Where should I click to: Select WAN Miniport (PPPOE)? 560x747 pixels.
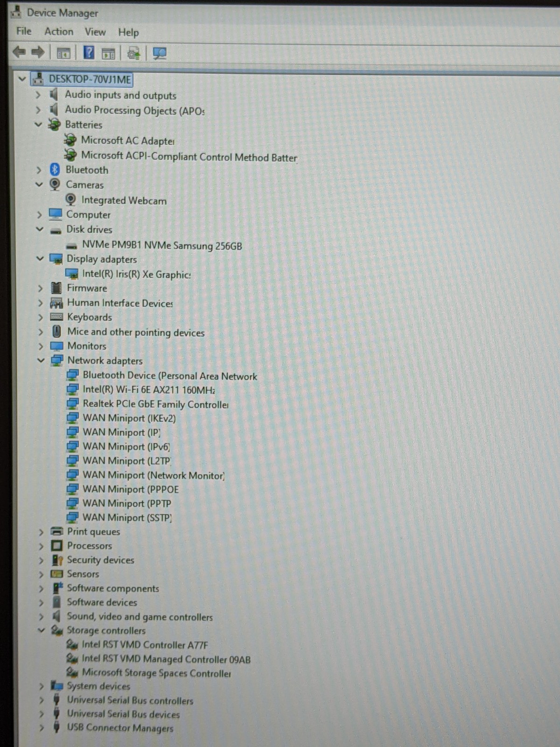(131, 489)
